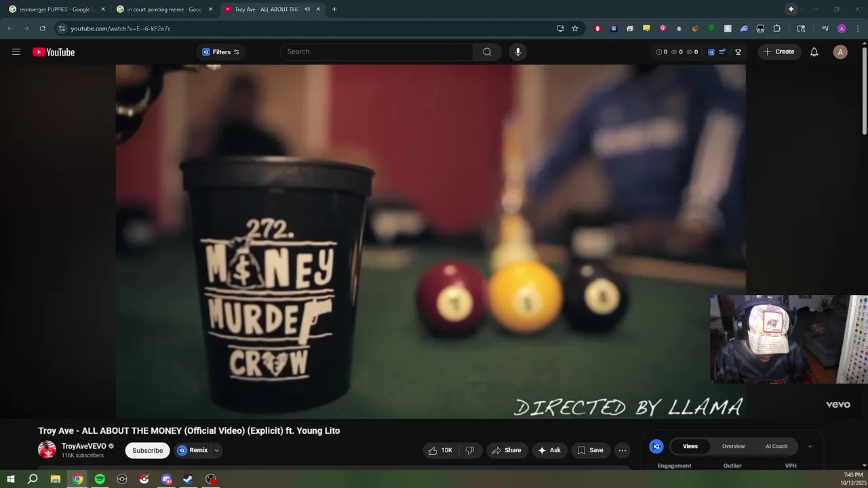868x488 pixels.
Task: Click the video player to pause
Action: (x=431, y=241)
